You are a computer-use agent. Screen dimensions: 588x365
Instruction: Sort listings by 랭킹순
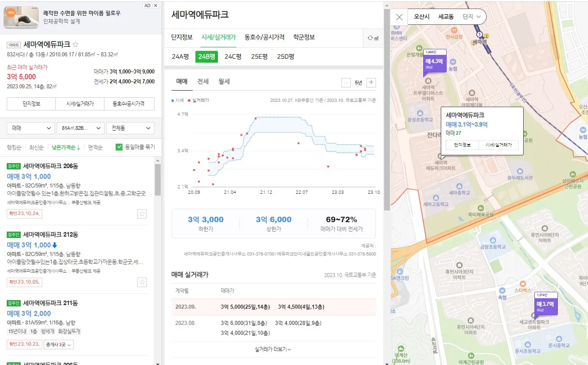click(x=14, y=147)
